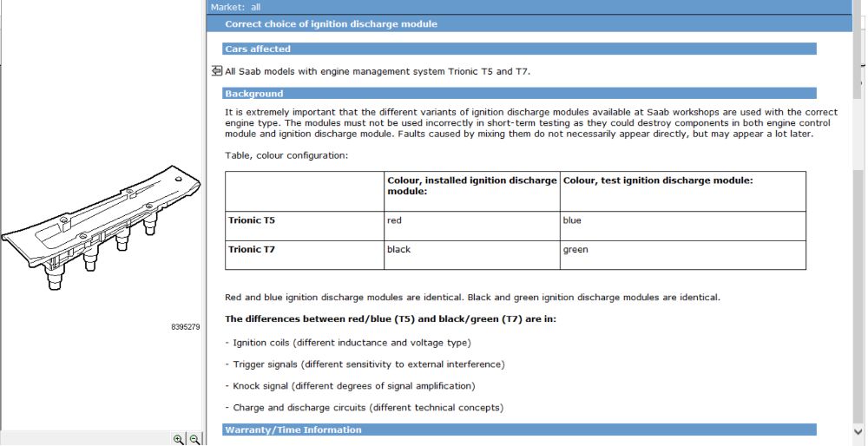
Task: Click the bold differences between red/blue and black/green line
Action: [391, 319]
